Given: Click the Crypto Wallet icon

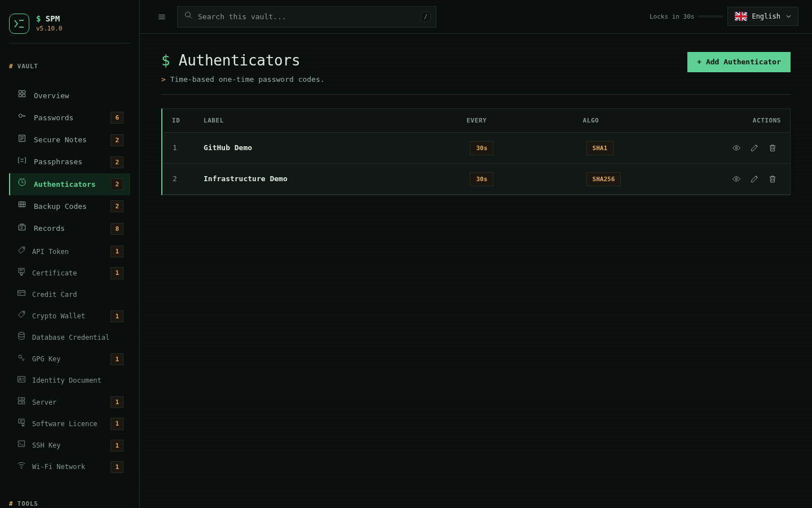Looking at the screenshot, I should [21, 314].
